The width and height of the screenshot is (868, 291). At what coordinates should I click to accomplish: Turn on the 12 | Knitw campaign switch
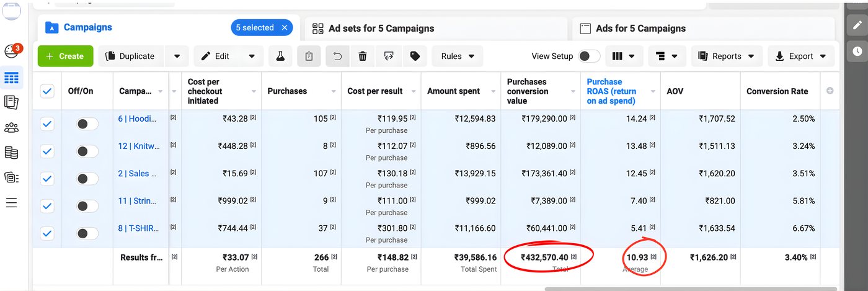[87, 151]
